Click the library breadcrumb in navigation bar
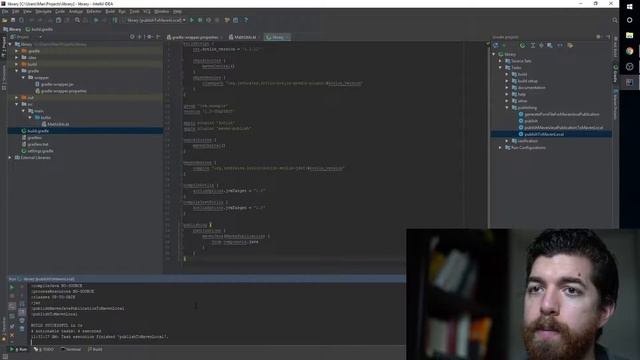This screenshot has width=640, height=360. coord(12,29)
